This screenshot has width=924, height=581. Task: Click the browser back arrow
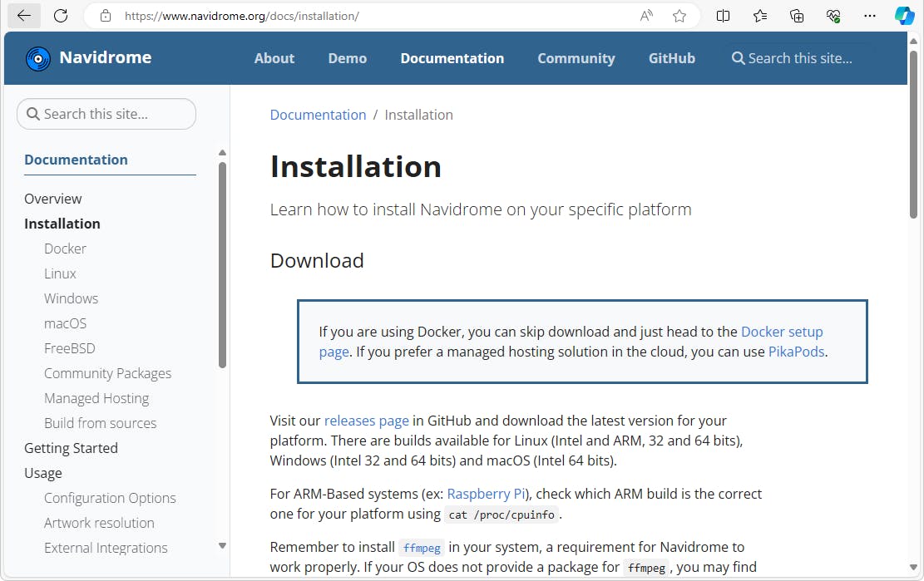coord(24,16)
